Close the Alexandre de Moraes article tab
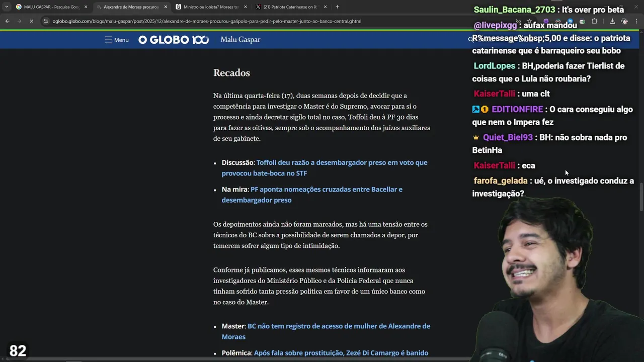Viewport: 644px width, 362px height. coord(166,7)
